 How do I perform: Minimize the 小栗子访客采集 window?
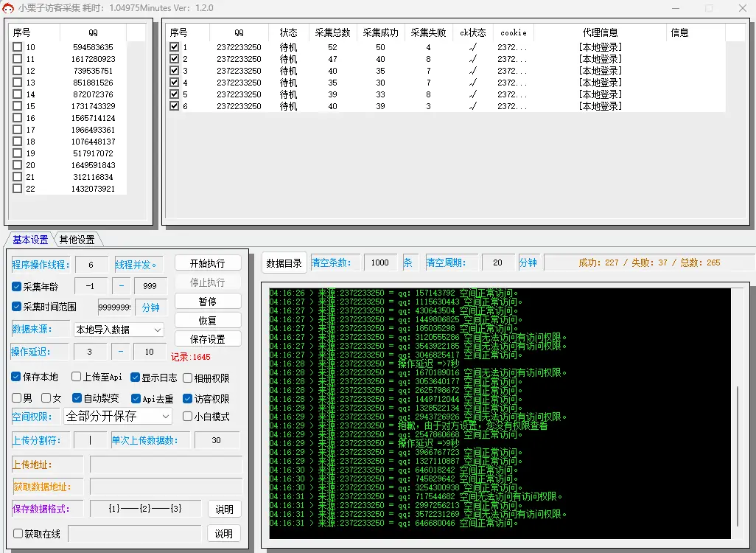click(x=676, y=8)
